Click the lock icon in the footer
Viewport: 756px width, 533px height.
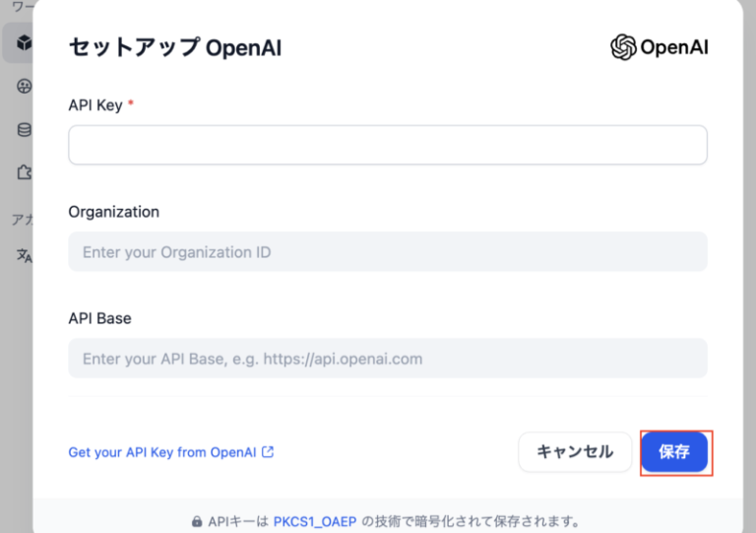pyautogui.click(x=197, y=520)
